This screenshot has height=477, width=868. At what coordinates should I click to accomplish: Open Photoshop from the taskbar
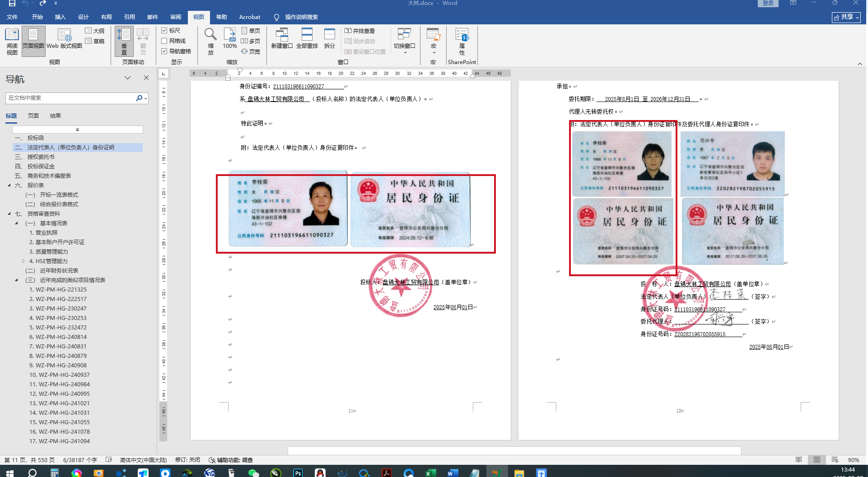pos(298,473)
